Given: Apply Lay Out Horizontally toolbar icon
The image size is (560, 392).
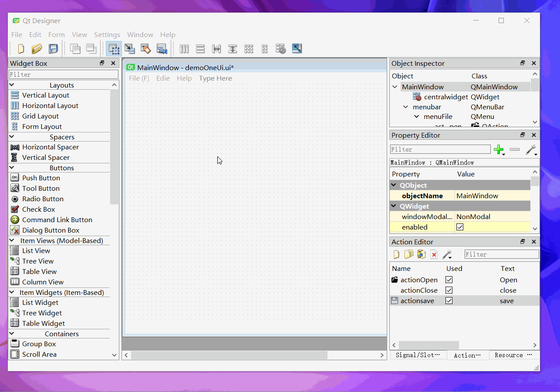Looking at the screenshot, I should [184, 49].
